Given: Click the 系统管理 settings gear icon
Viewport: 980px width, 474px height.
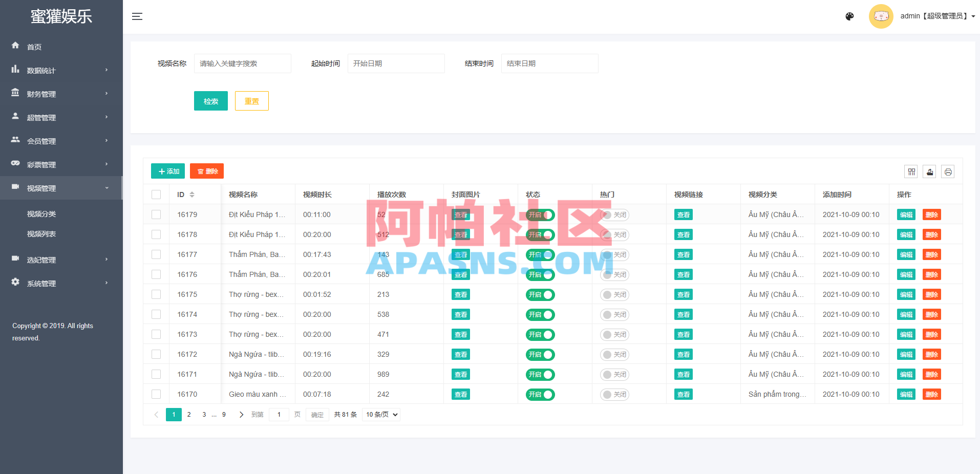Looking at the screenshot, I should coord(15,283).
